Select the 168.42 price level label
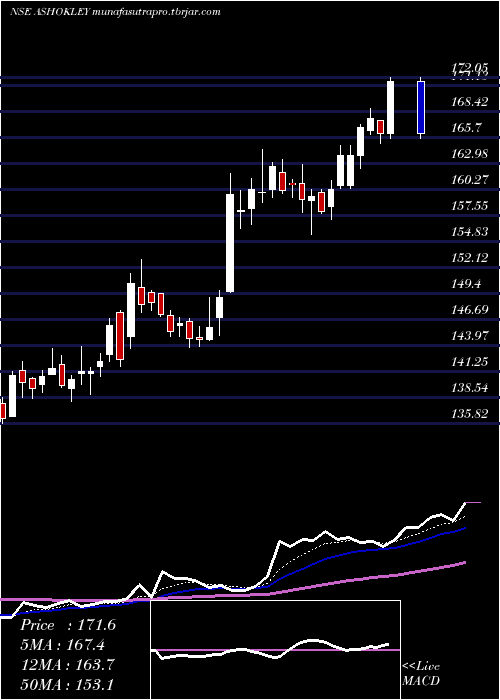The height and width of the screenshot is (700, 500). coord(469,102)
